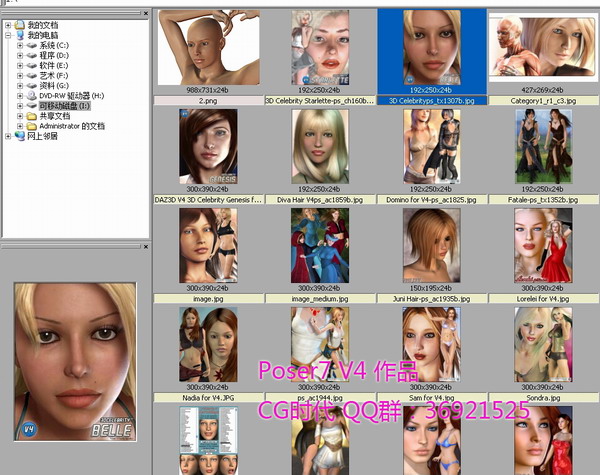Select the 程序 (D:) hard drive icon

(31, 55)
